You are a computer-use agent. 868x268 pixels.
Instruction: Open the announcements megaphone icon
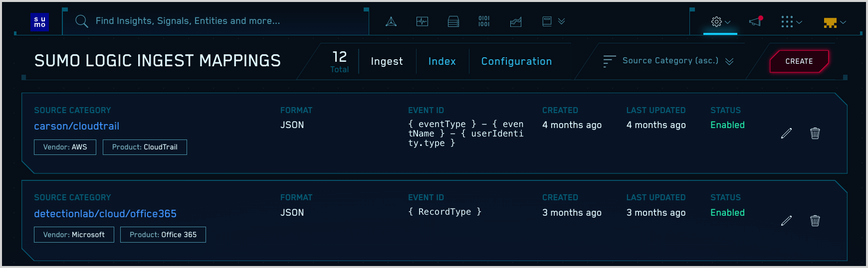coord(756,21)
